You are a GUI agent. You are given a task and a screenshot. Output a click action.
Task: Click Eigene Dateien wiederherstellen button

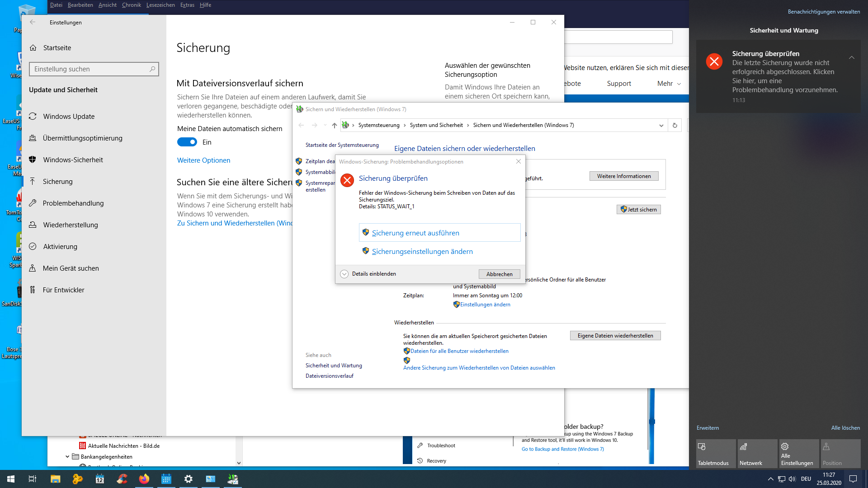615,336
